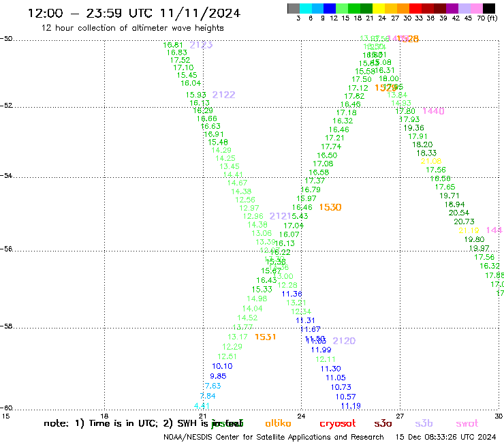Click the s3b pass number 2120
The image size is (504, 443).
coord(344,341)
